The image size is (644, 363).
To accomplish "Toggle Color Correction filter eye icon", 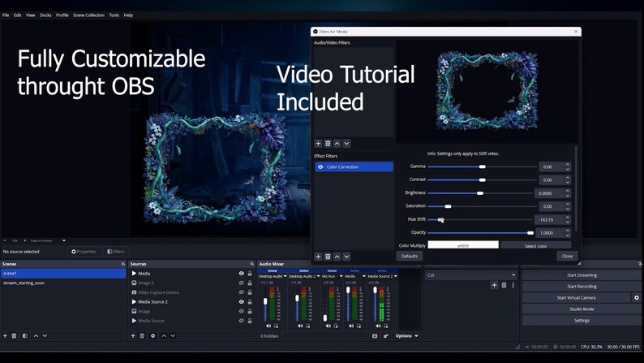I will click(x=320, y=167).
